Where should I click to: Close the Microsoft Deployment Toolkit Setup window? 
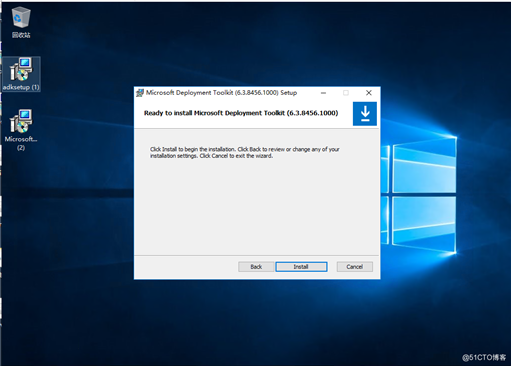tap(369, 93)
